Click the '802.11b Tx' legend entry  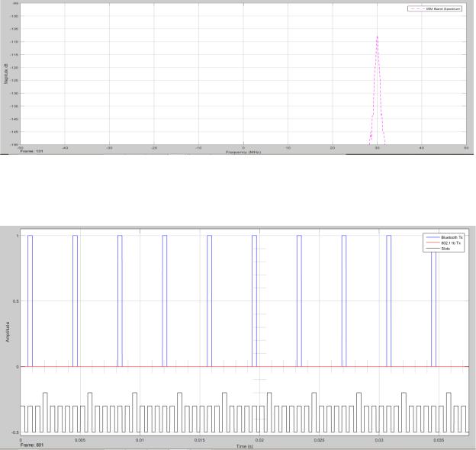coord(443,243)
